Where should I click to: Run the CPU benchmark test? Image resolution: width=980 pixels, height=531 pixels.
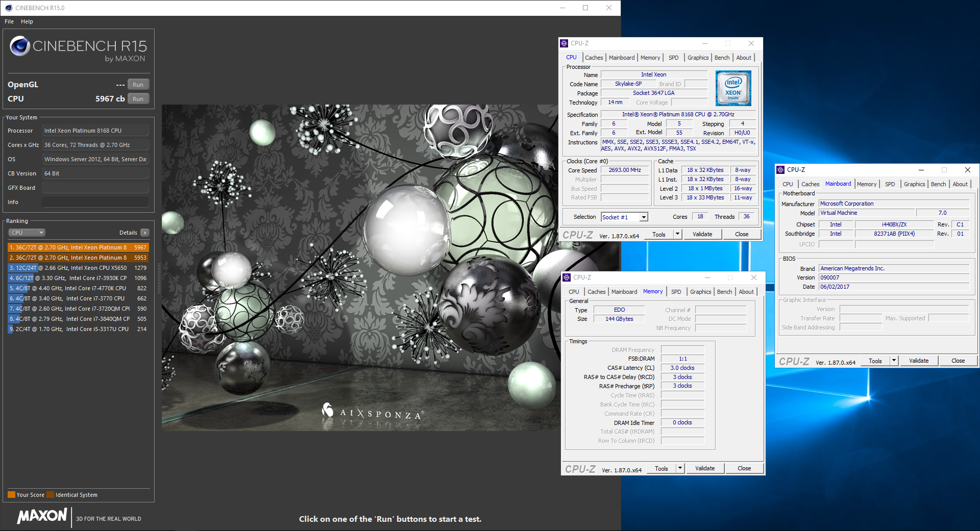[138, 99]
